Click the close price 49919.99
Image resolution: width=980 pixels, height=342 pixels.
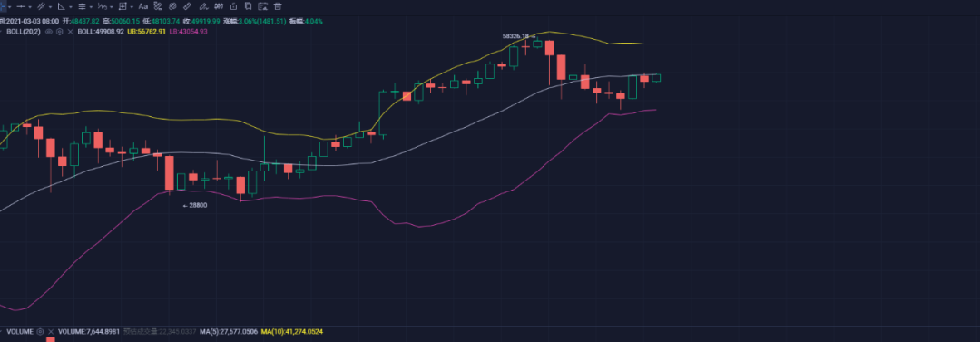206,21
